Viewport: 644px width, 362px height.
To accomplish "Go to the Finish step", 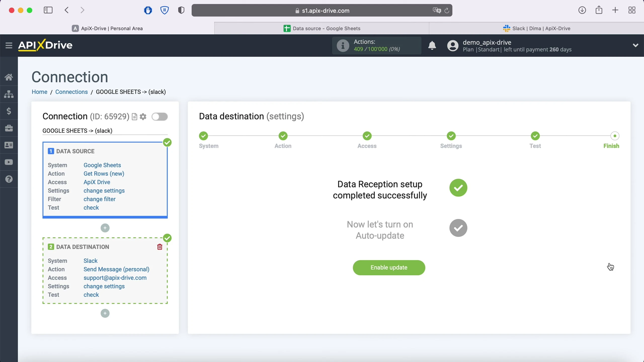I will 615,136.
